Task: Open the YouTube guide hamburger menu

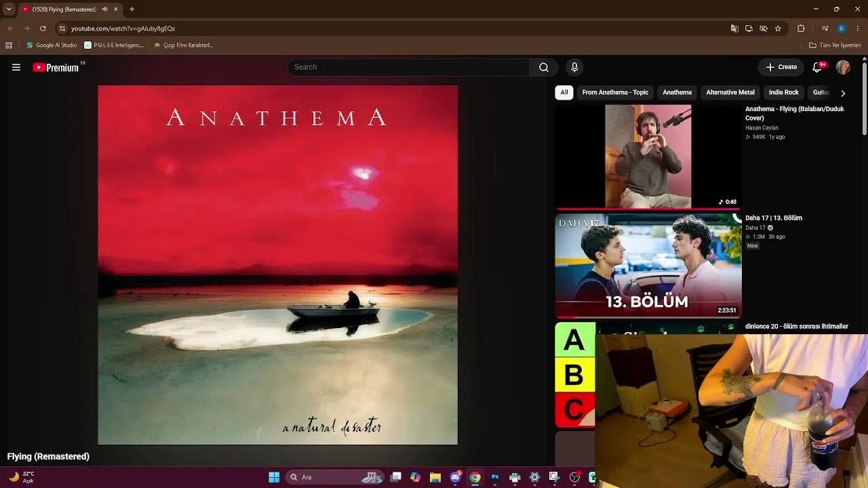Action: 16,67
